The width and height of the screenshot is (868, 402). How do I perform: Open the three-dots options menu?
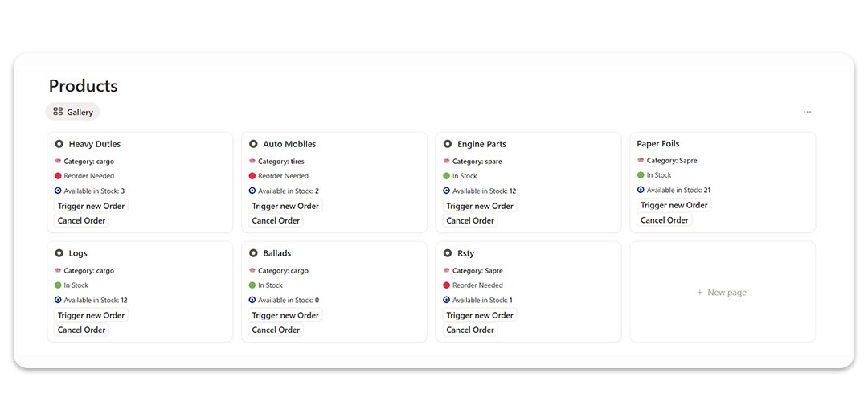pyautogui.click(x=807, y=112)
